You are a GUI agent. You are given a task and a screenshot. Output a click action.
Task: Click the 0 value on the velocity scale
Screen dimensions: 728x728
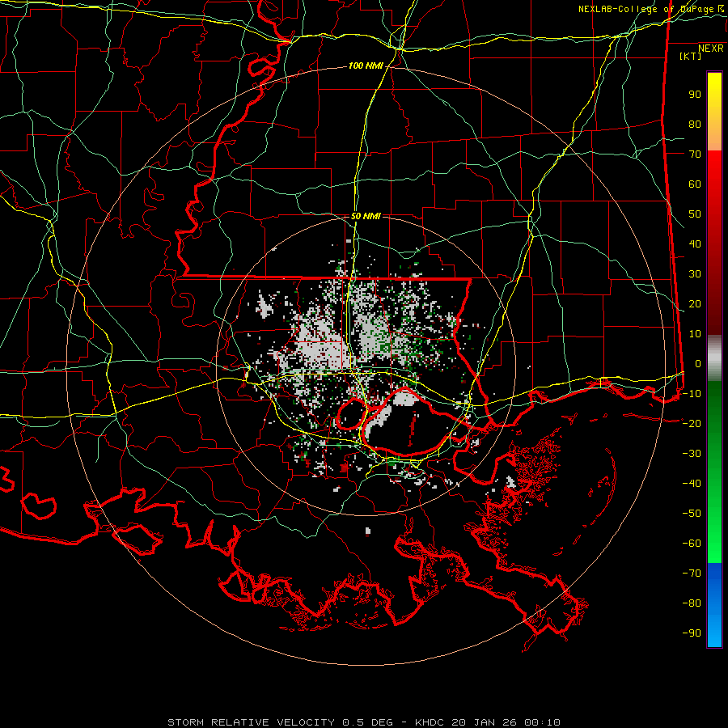click(698, 363)
